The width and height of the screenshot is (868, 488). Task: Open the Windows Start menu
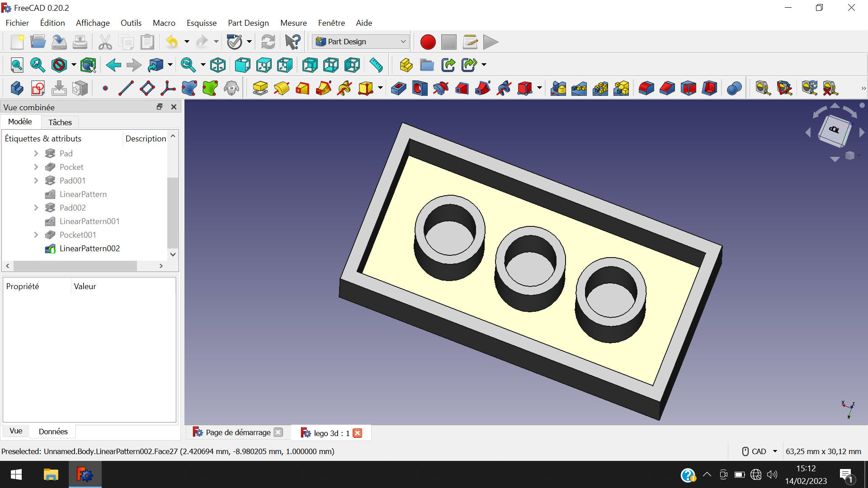pyautogui.click(x=16, y=474)
